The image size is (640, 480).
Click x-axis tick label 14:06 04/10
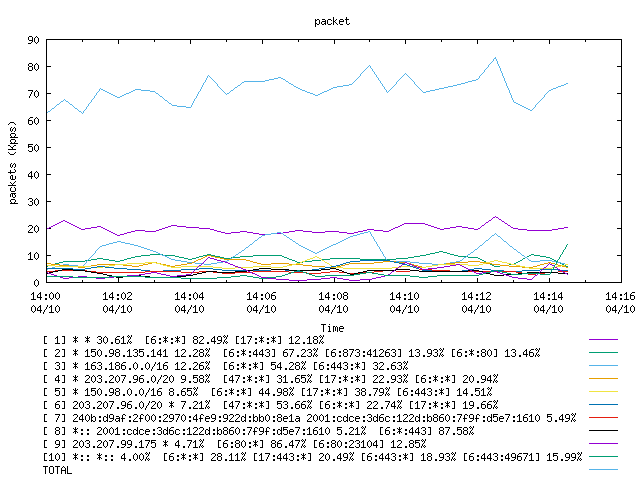[x=261, y=302]
